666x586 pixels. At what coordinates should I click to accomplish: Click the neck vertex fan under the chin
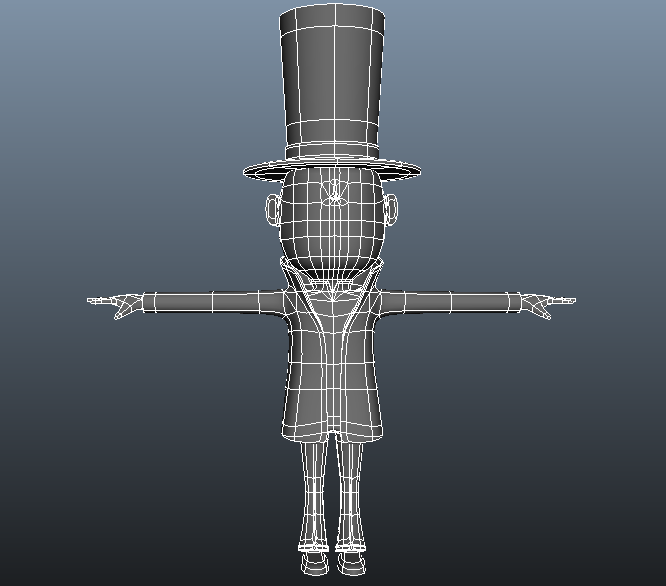point(333,290)
